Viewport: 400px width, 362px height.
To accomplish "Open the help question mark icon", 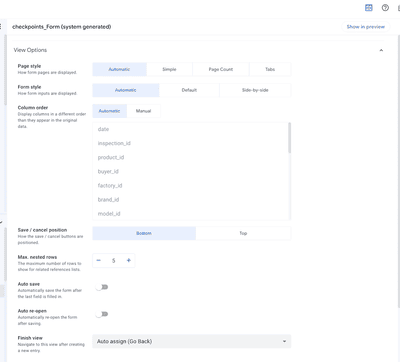I will pos(385,8).
